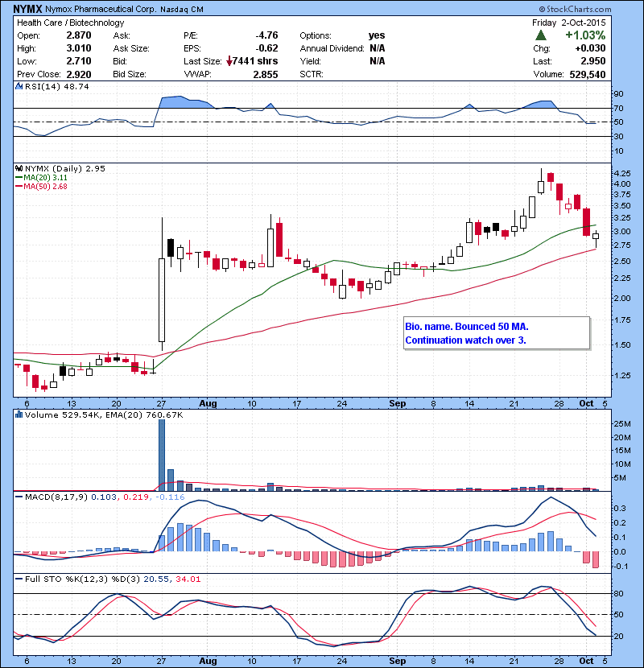Screen dimensions: 644x668
Task: Click the RSI axis label 70
Action: (x=618, y=108)
